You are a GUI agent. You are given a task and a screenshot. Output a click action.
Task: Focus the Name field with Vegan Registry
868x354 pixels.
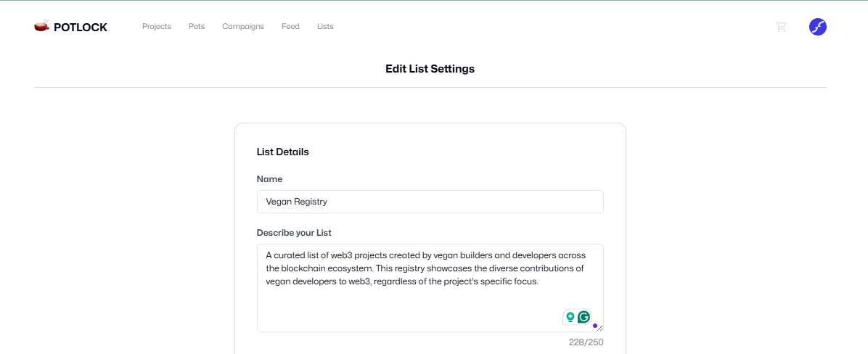(x=430, y=202)
